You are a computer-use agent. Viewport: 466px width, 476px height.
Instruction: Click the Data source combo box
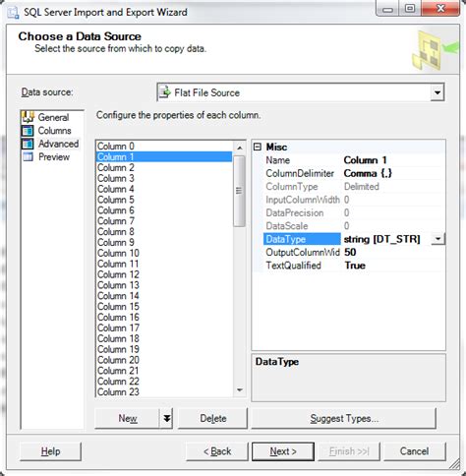pos(301,92)
